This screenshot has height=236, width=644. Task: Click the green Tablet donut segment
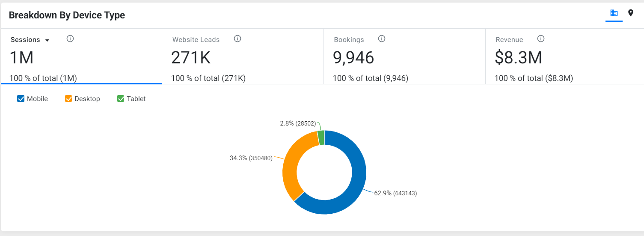pyautogui.click(x=321, y=137)
